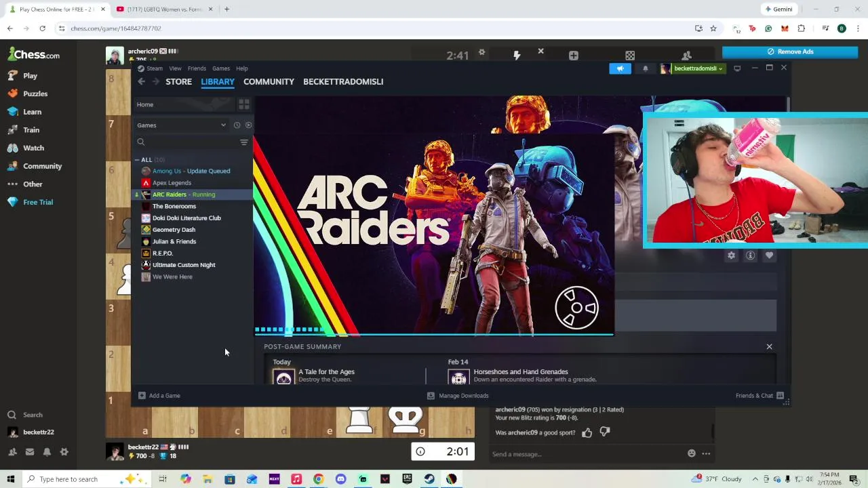Screen dimensions: 868x488
Task: Favorite ARC Raiders with heart icon
Action: 769,256
